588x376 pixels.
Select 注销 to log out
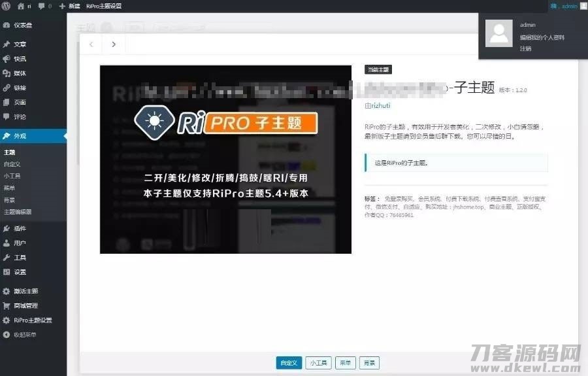coord(526,49)
